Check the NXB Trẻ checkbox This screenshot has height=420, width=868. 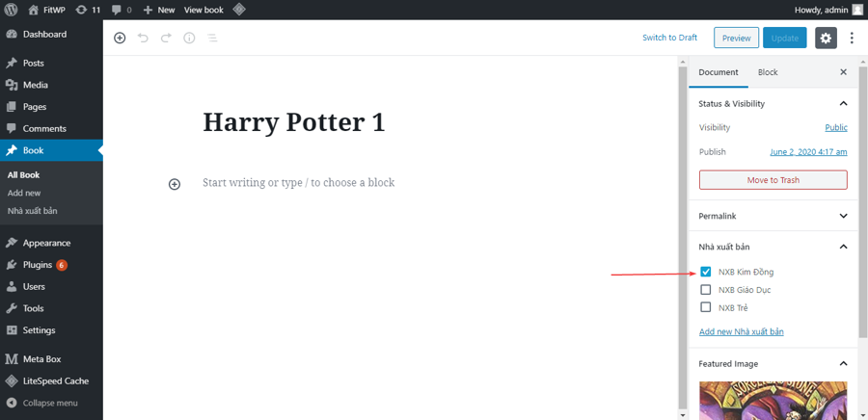pos(706,307)
